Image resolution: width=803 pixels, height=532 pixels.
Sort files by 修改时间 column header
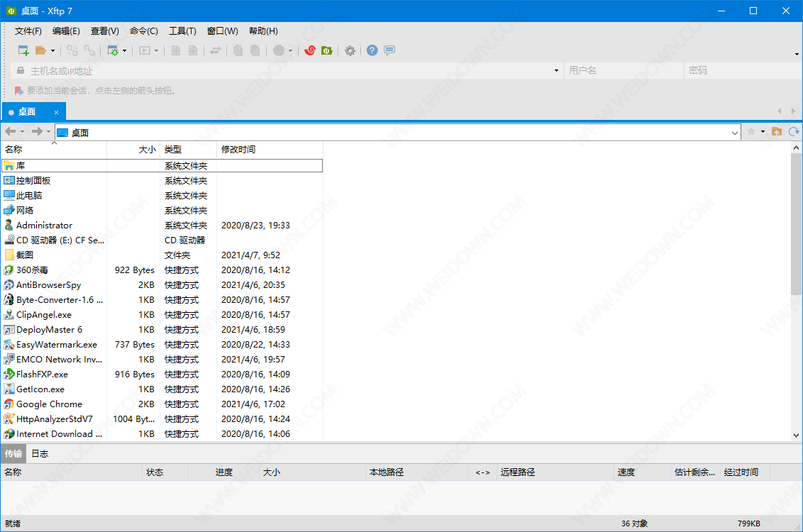click(x=270, y=150)
